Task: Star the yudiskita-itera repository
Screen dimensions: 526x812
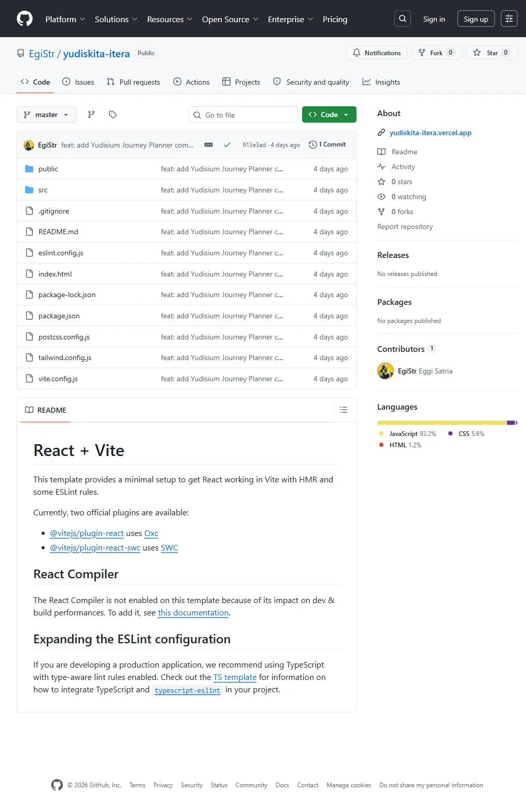Action: [491, 53]
